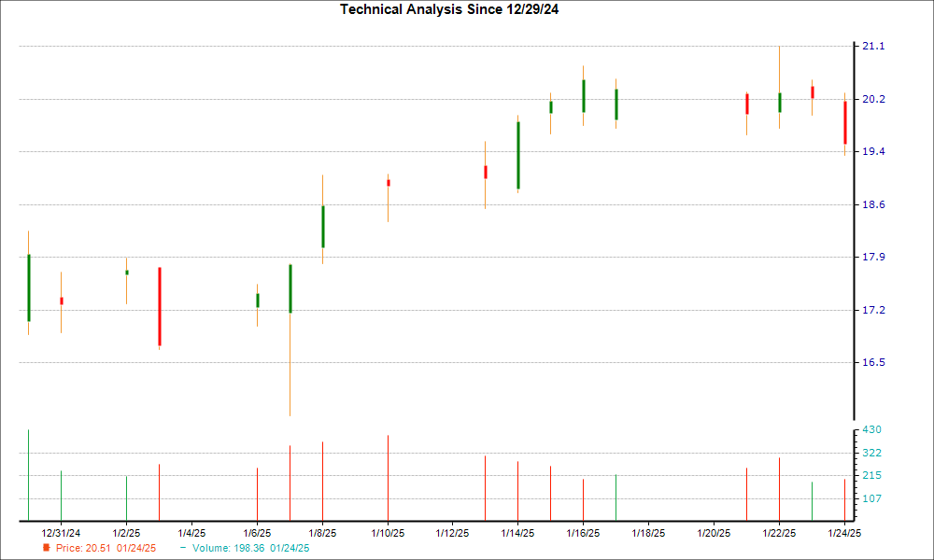Click the green candlestick on 1/8/25
Screen dimensions: 934x560
click(x=322, y=224)
